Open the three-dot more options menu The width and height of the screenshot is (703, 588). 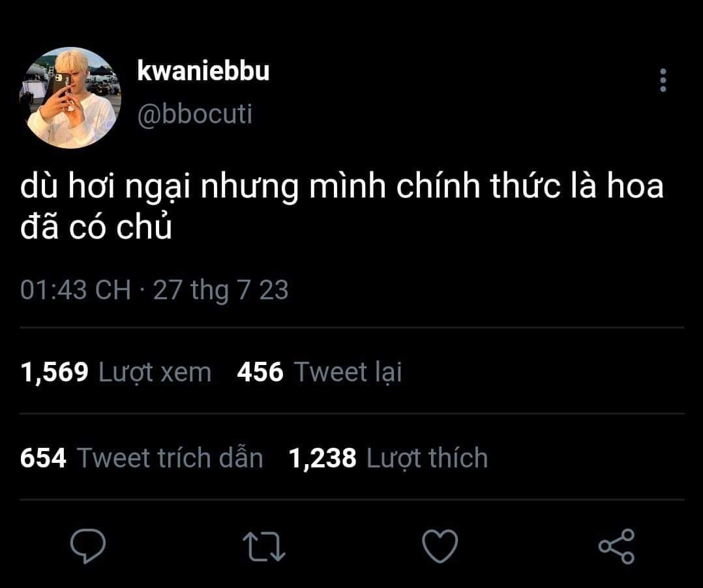point(663,81)
